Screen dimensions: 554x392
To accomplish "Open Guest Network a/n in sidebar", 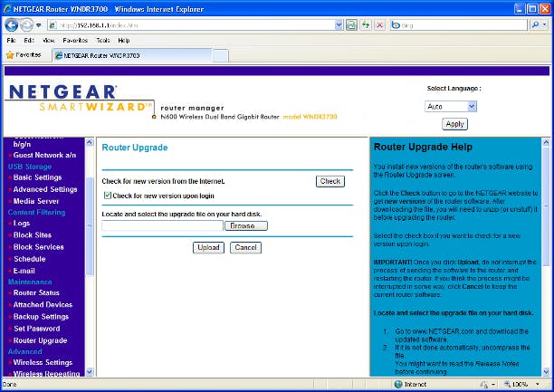I will coord(44,155).
